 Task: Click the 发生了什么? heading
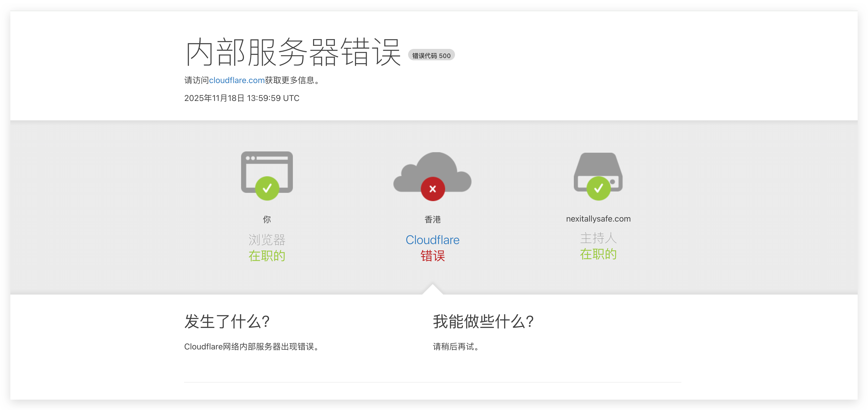coord(227,321)
